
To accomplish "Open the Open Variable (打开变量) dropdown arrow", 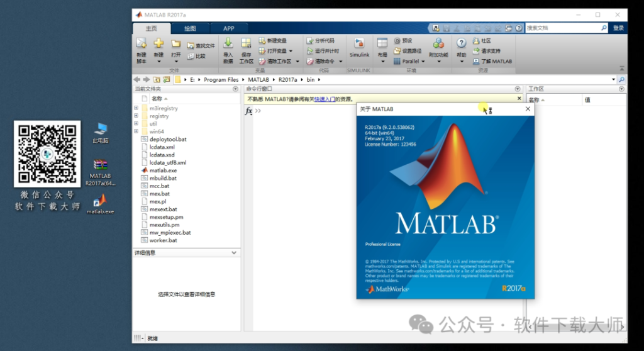I will [291, 51].
